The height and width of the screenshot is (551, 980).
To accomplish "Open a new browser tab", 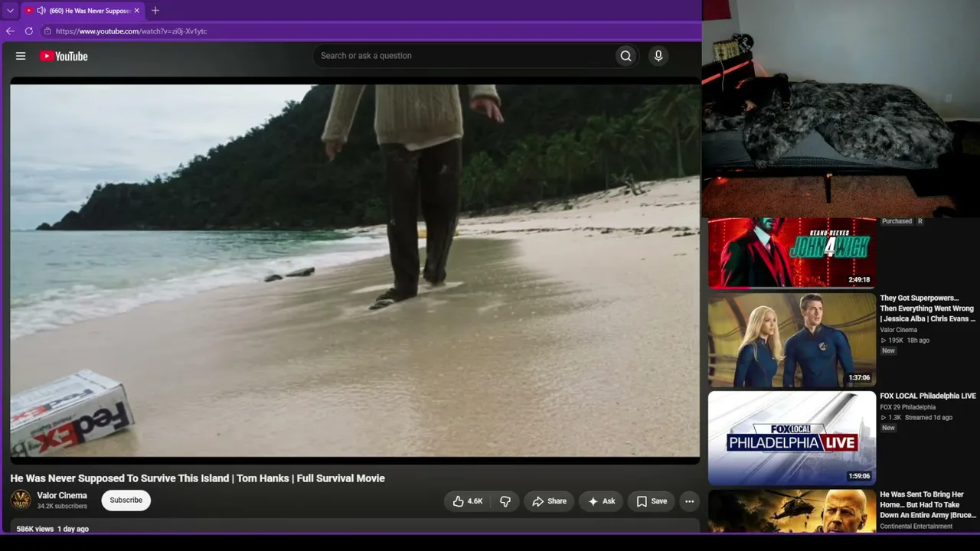I will click(155, 11).
